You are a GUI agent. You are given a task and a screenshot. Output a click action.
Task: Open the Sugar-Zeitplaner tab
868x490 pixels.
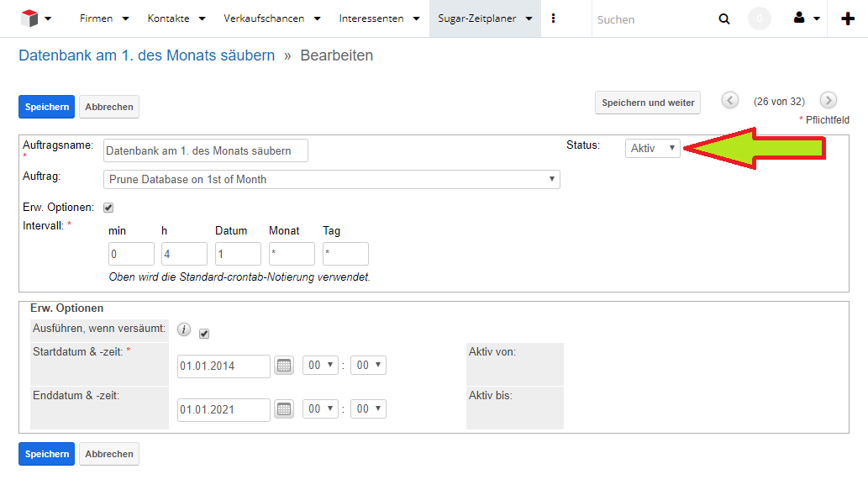(x=476, y=18)
